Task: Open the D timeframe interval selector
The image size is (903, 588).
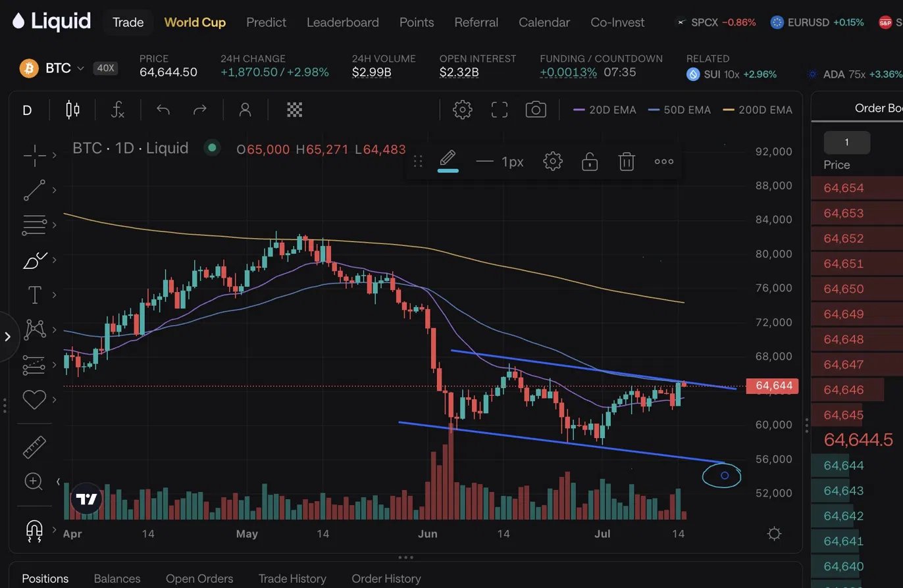Action: click(27, 110)
